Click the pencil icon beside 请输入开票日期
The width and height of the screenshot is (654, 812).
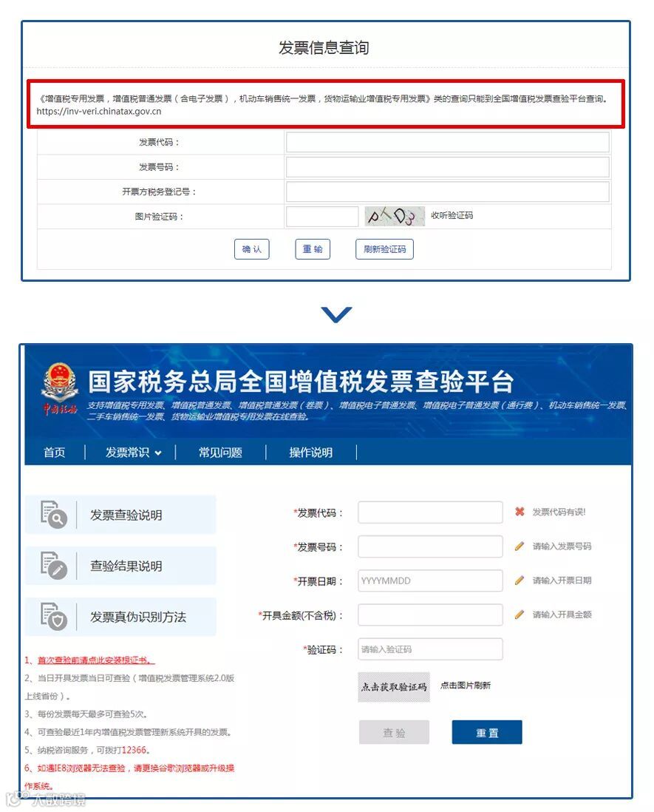pos(520,580)
